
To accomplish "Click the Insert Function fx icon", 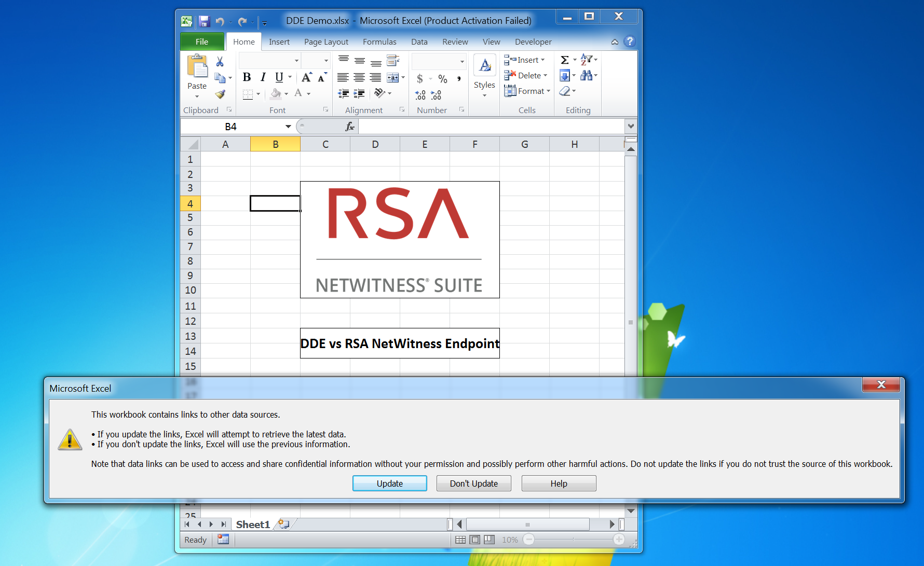I will 350,127.
